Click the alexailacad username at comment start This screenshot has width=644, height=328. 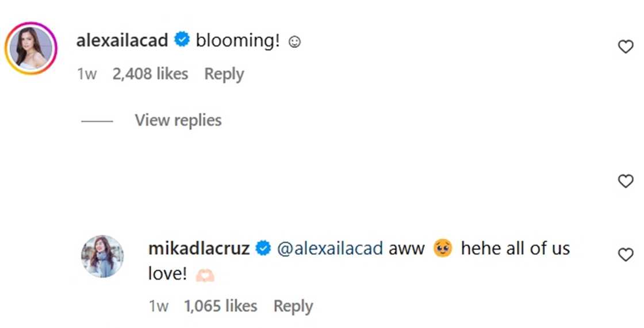122,41
